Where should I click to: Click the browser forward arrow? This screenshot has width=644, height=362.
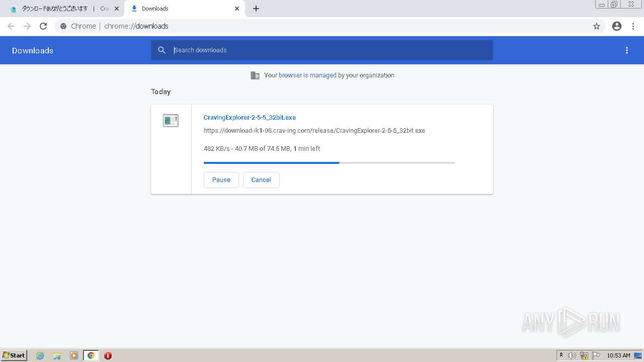click(27, 26)
